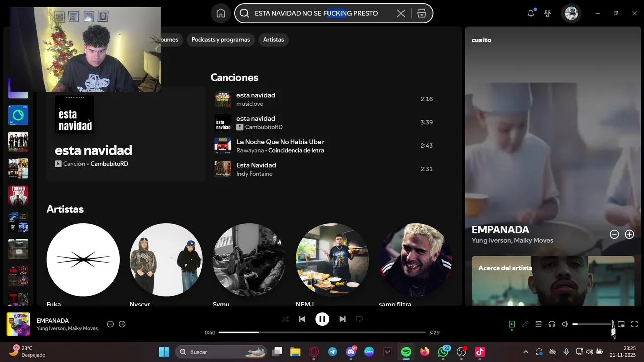Select the Artistas filter chip

coord(273,40)
